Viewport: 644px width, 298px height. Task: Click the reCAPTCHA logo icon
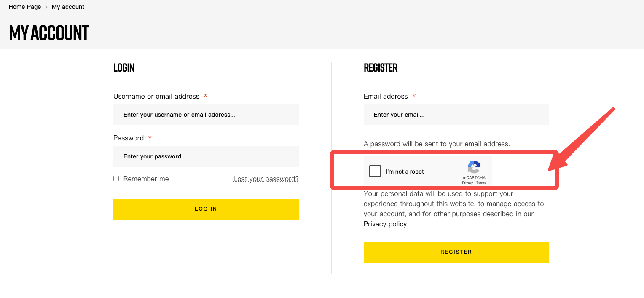point(474,167)
